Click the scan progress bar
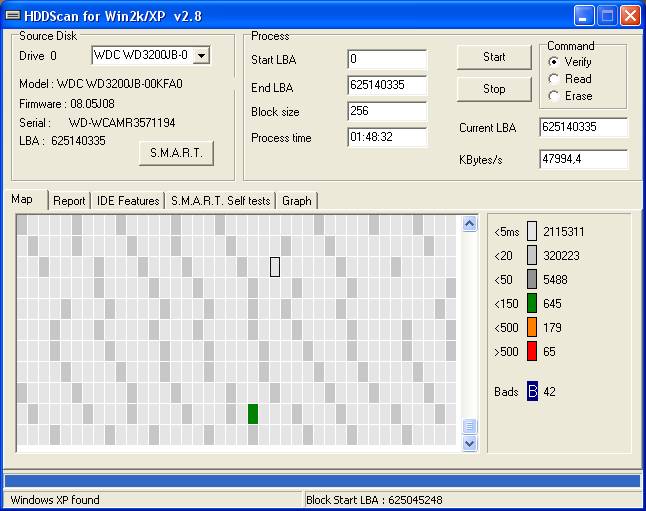This screenshot has width=646, height=511. point(323,481)
